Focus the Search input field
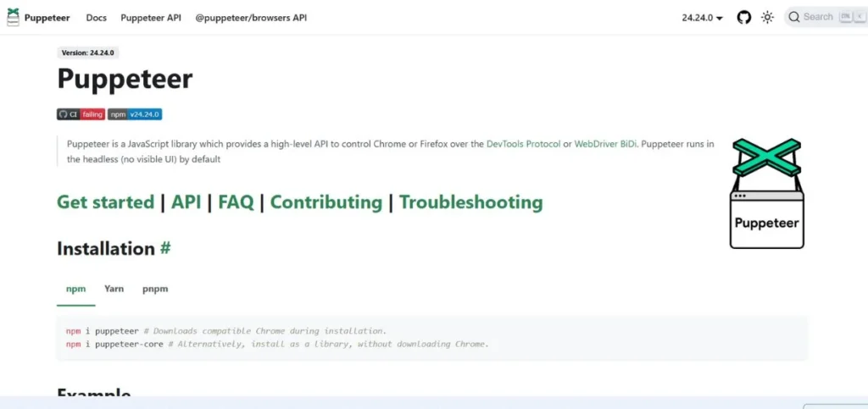The height and width of the screenshot is (409, 868). click(826, 17)
